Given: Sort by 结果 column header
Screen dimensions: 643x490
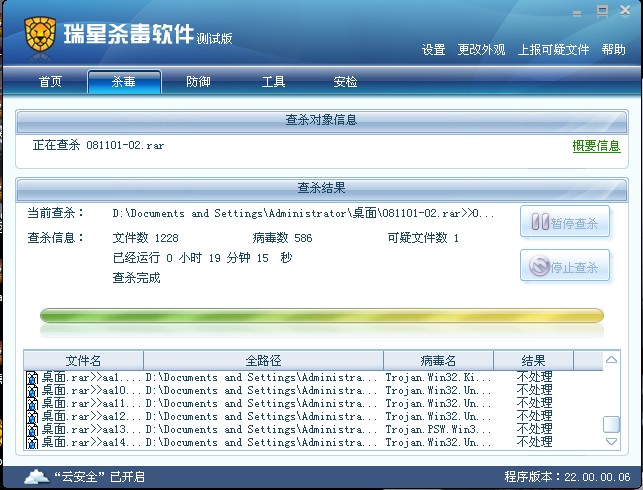Looking at the screenshot, I should coord(533,361).
